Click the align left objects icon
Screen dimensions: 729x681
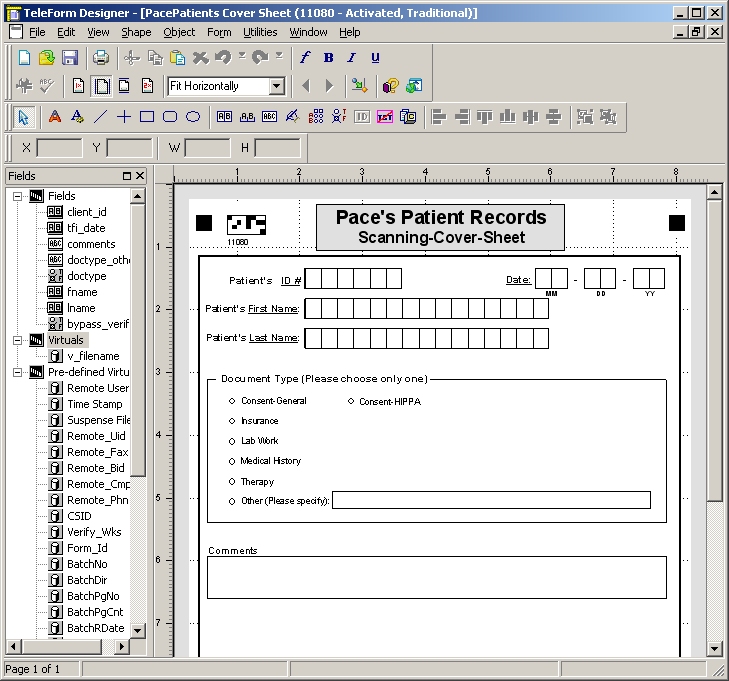[438, 117]
